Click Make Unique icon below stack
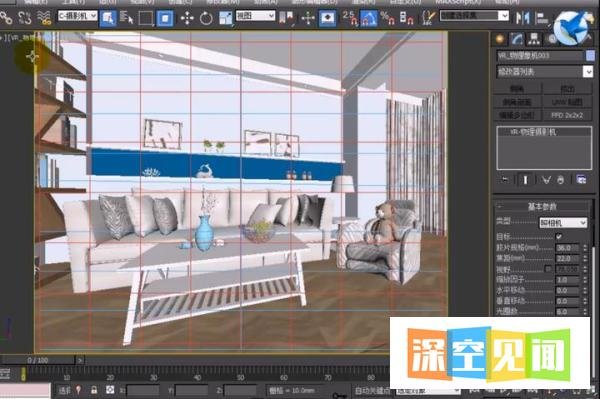The height and width of the screenshot is (399, 600). 546,180
